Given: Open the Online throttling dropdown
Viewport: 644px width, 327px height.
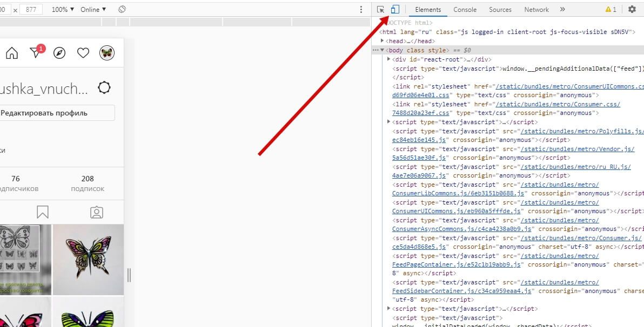Looking at the screenshot, I should click(x=93, y=9).
